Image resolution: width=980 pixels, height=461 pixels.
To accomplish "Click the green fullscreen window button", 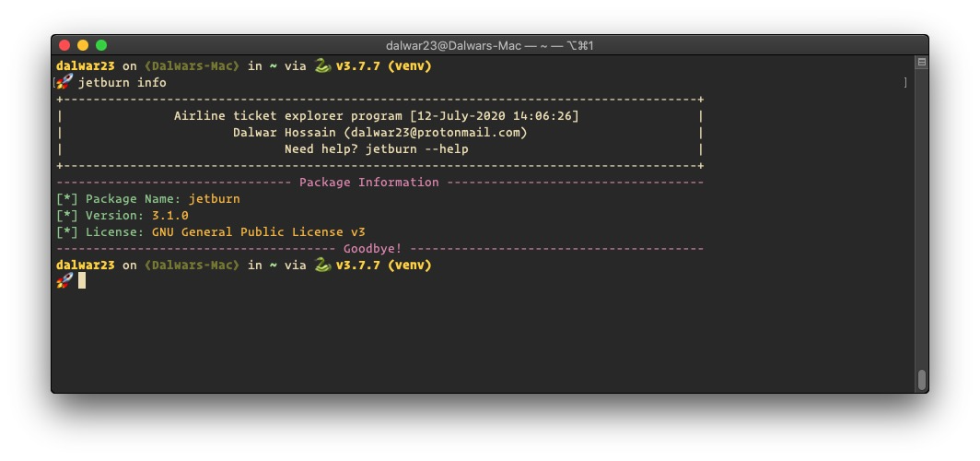I will coord(101,45).
